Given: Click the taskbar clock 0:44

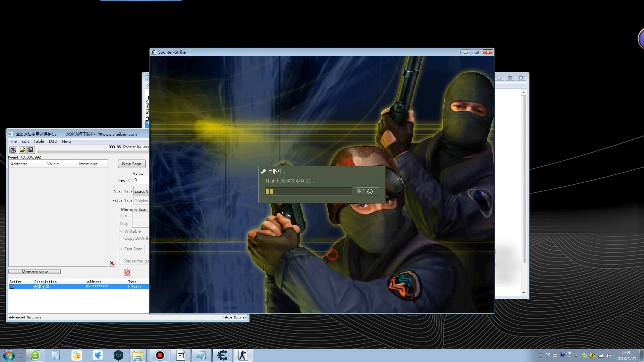Looking at the screenshot, I should click(x=626, y=353).
